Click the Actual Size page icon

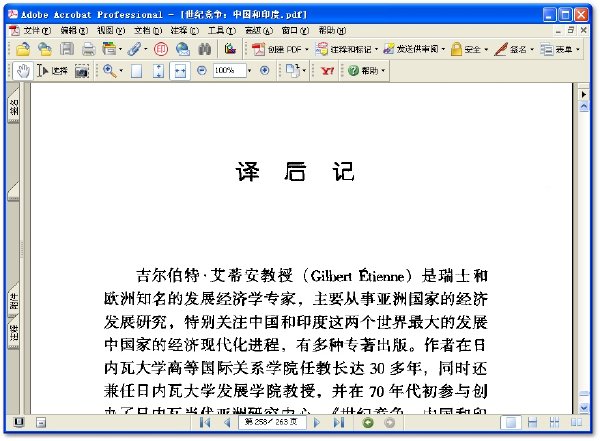(x=136, y=71)
